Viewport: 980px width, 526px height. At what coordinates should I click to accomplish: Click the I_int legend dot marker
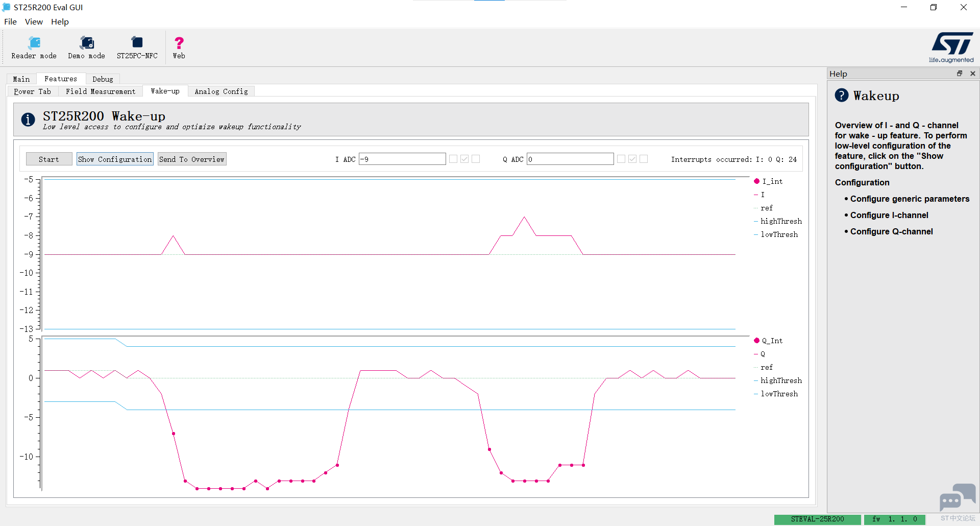point(756,181)
